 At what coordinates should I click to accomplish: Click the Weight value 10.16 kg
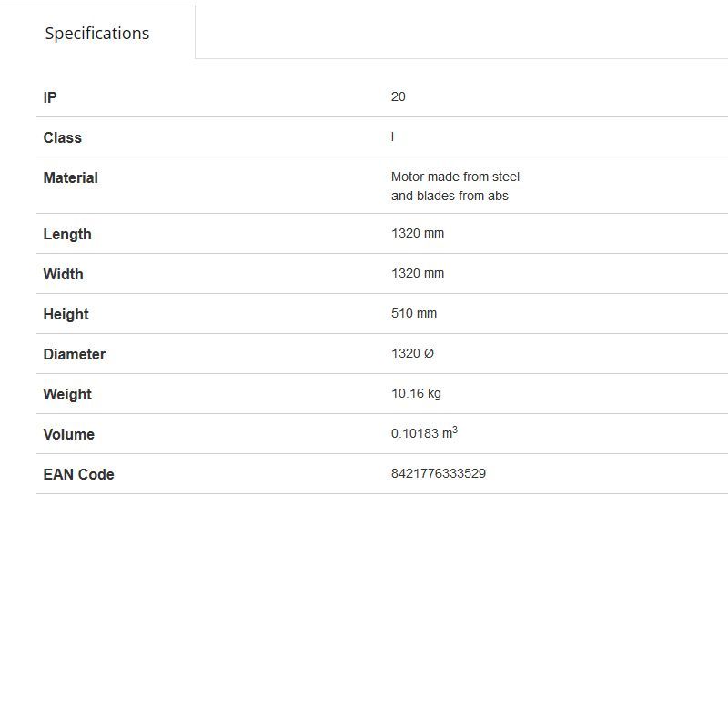point(416,393)
